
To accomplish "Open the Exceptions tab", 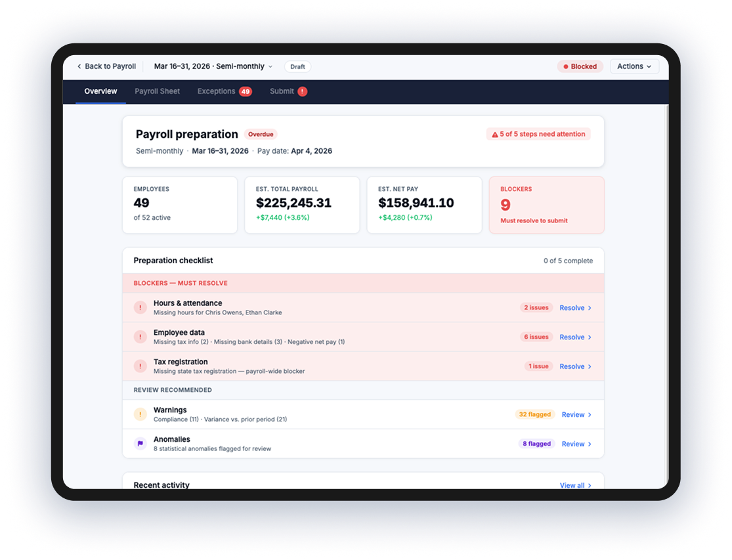I will click(225, 91).
